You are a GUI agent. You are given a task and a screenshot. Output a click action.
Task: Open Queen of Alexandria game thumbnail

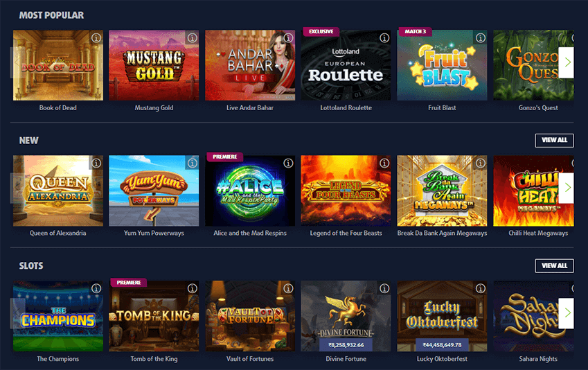(58, 191)
